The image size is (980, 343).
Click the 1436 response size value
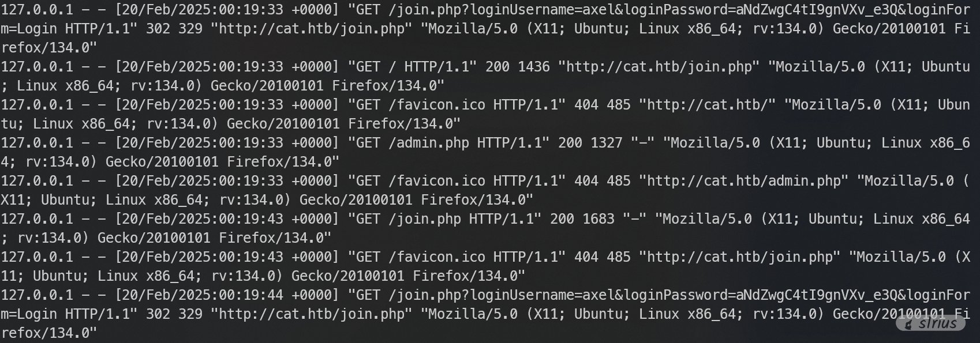click(x=533, y=67)
